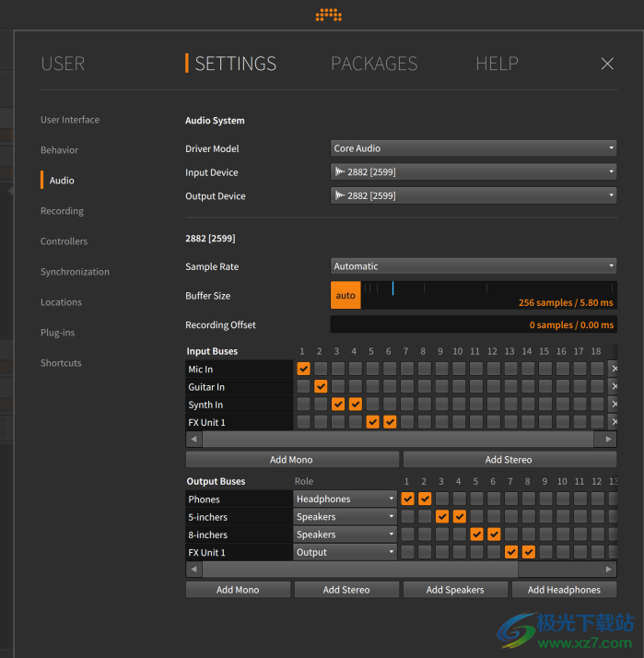Select the Audio settings section
The height and width of the screenshot is (658, 644).
pyautogui.click(x=62, y=181)
